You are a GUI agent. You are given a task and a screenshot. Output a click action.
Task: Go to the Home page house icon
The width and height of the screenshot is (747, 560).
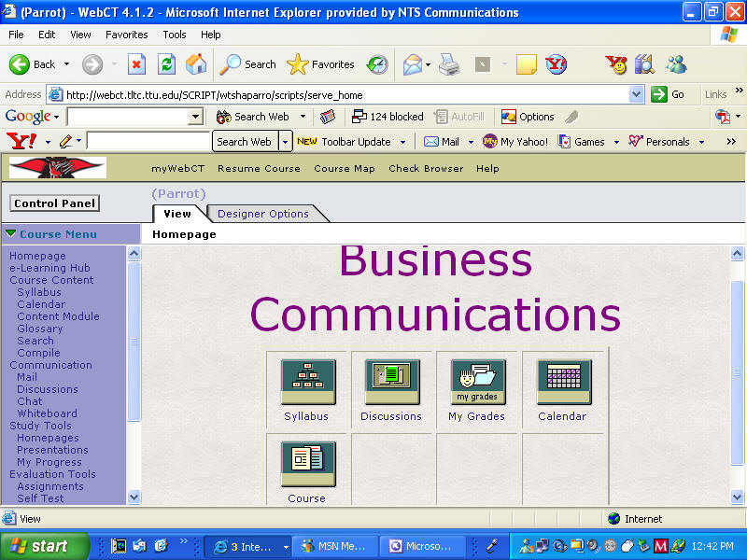coord(196,64)
